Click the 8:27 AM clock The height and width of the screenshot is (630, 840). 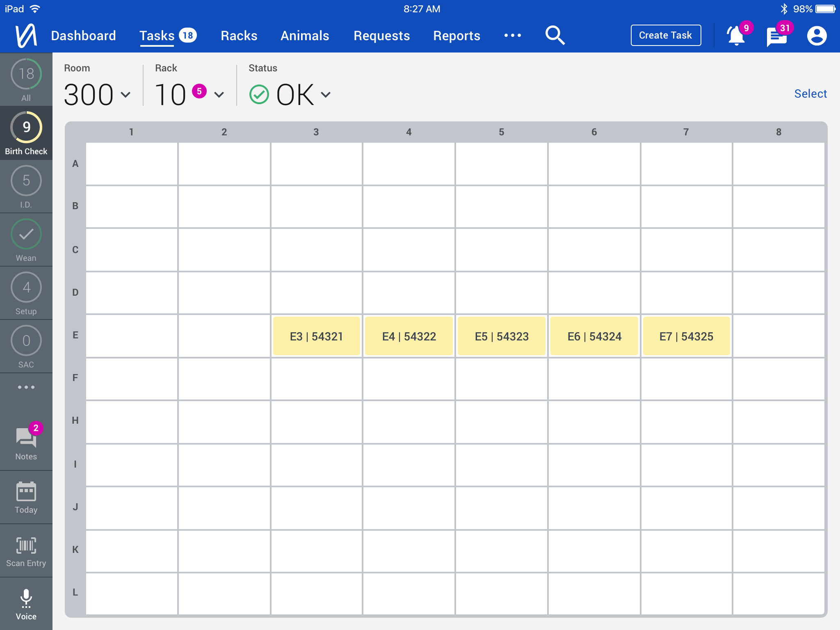point(422,9)
